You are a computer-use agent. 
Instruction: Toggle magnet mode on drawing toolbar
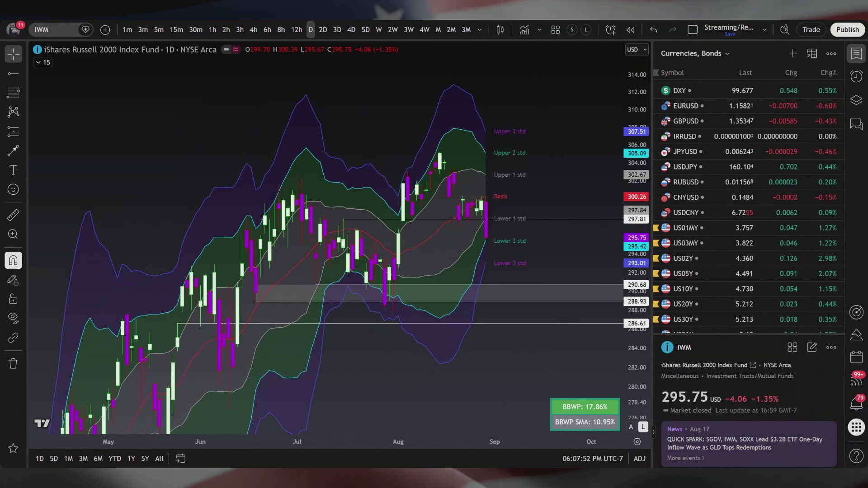click(x=13, y=260)
